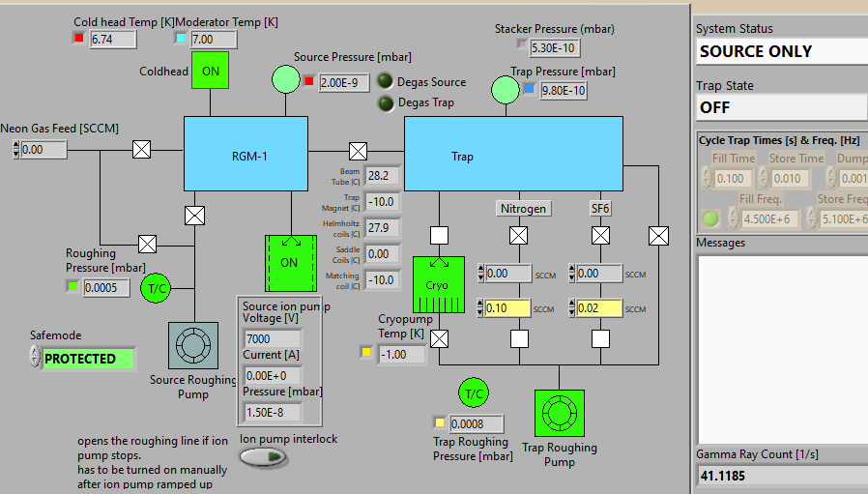This screenshot has height=494, width=868.
Task: Enable the Degas Source indicator
Action: 385,81
